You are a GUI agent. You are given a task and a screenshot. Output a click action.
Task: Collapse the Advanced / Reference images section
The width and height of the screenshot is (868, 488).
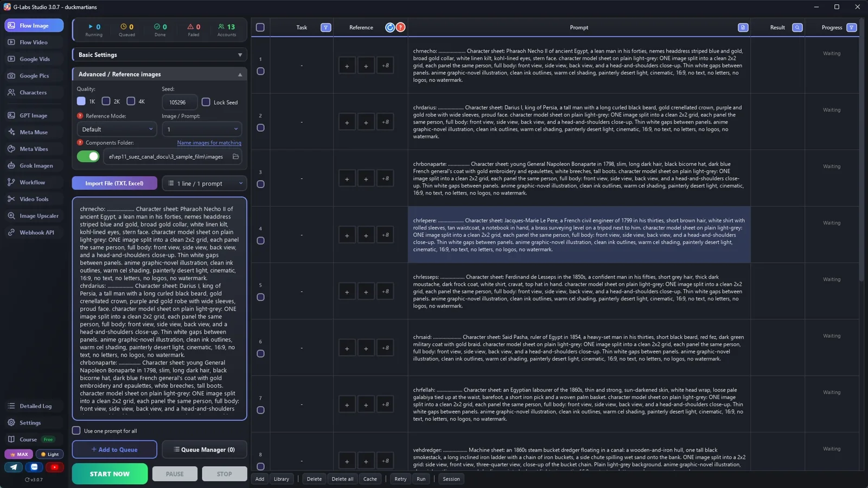(x=159, y=74)
